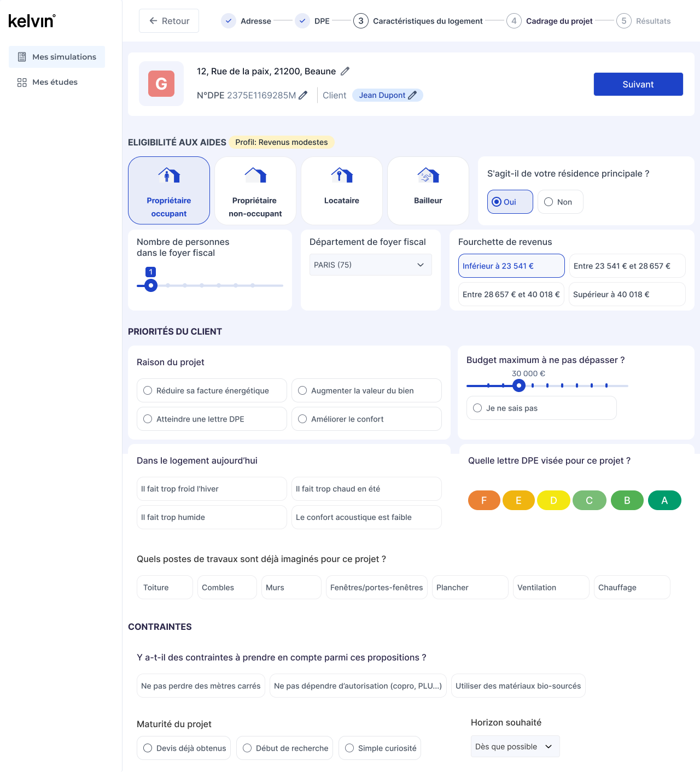Click step 5 circle number icon
This screenshot has height=772, width=700.
click(x=623, y=21)
